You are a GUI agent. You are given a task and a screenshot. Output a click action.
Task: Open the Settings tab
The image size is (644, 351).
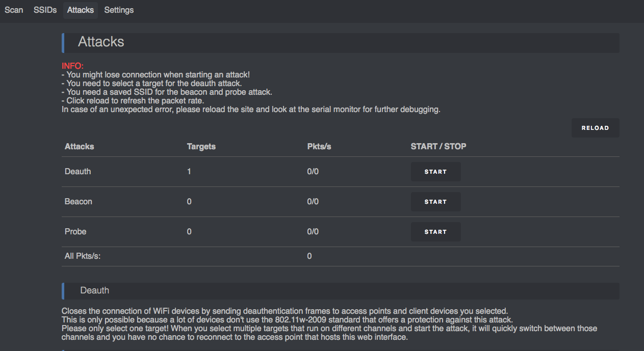(x=119, y=10)
